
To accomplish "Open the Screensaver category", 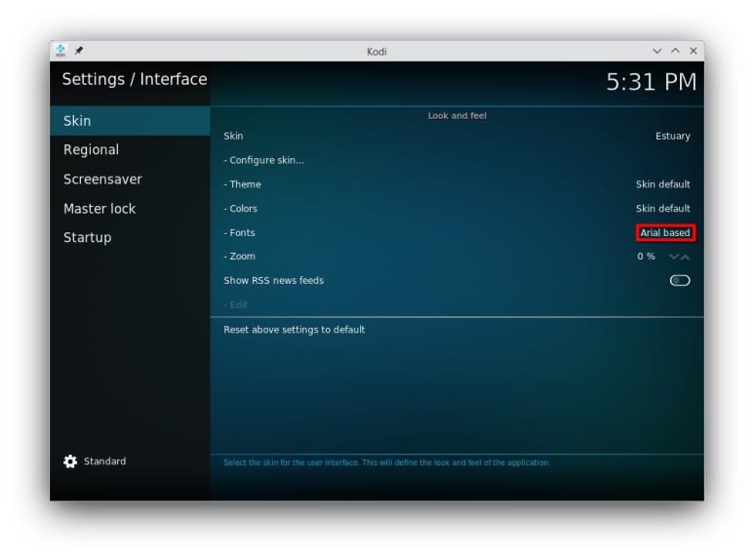I will click(130, 179).
